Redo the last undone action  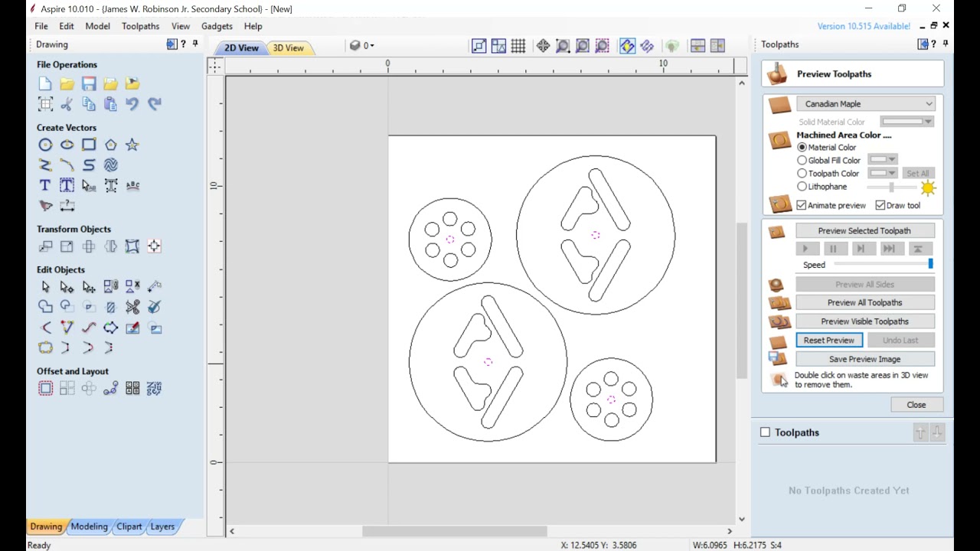tap(155, 104)
